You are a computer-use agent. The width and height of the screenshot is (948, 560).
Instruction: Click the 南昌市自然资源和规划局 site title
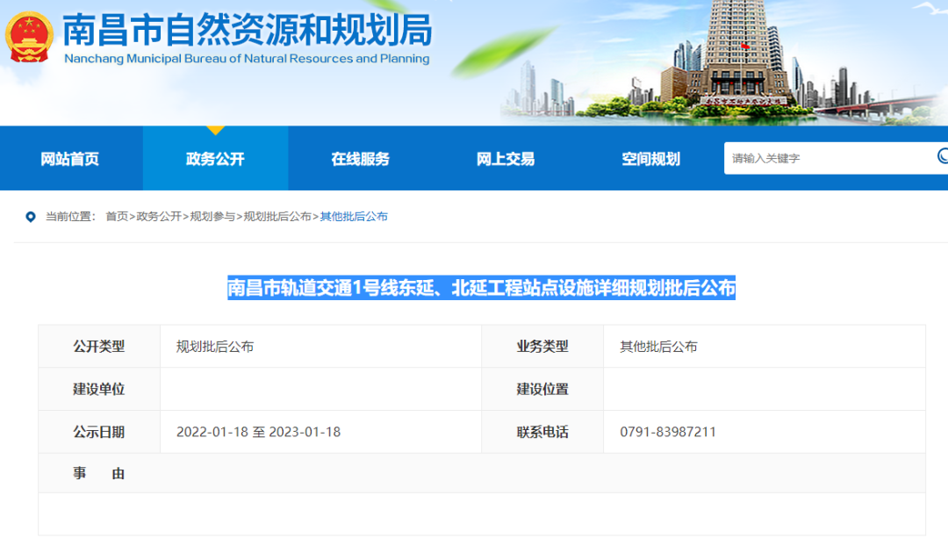(247, 32)
